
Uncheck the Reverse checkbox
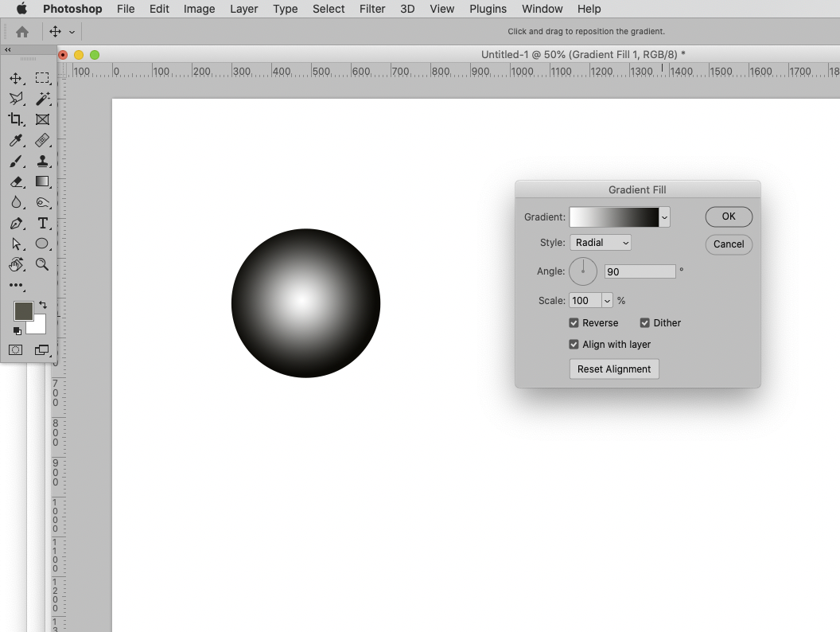[574, 322]
